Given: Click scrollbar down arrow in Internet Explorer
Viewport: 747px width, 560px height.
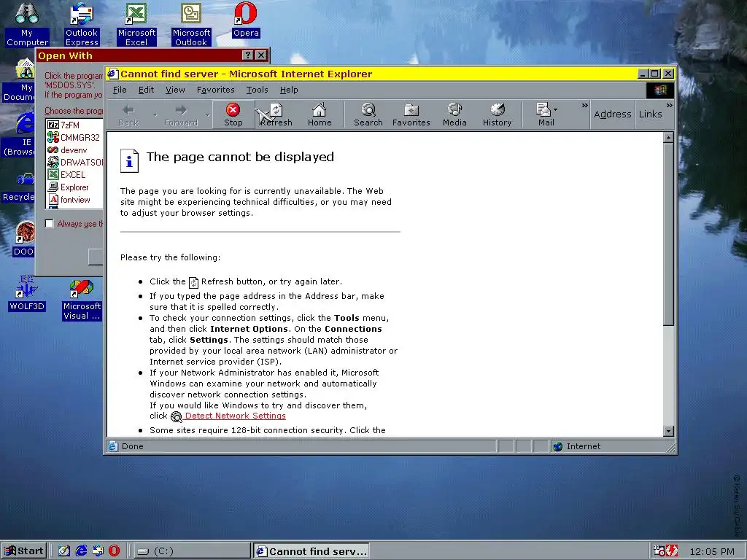Looking at the screenshot, I should click(x=668, y=431).
